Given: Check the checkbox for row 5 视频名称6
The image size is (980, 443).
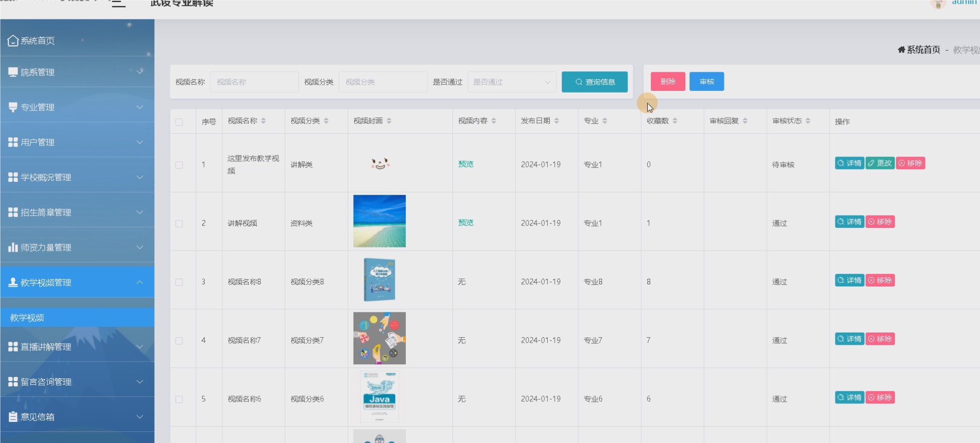Looking at the screenshot, I should click(179, 400).
